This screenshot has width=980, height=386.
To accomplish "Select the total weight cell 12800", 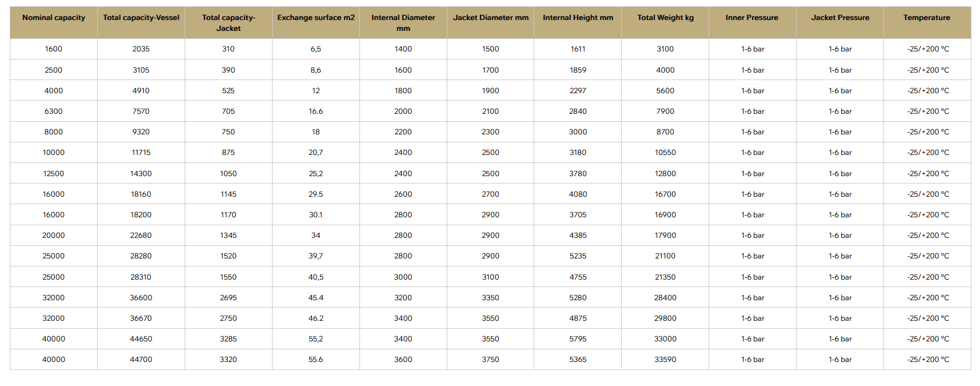I will coord(665,174).
